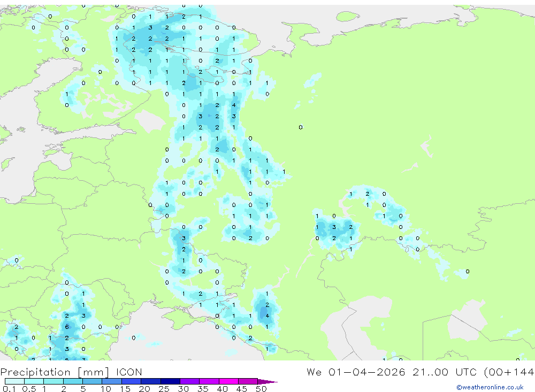Click the legend scale label "40"
Viewport: 535px width, 392px height.
pos(222,389)
